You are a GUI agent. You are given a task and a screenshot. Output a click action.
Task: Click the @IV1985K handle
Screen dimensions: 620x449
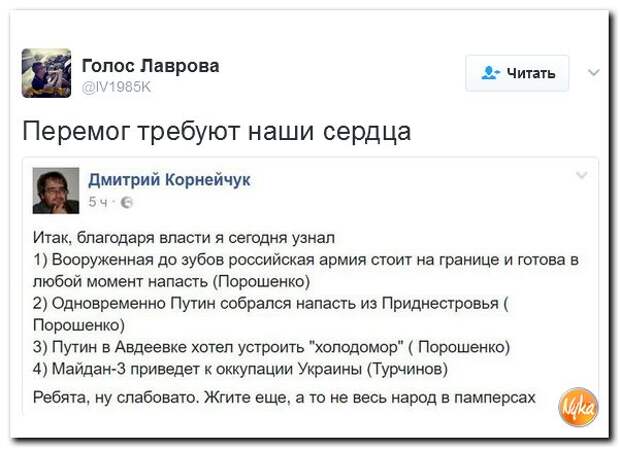pyautogui.click(x=116, y=87)
